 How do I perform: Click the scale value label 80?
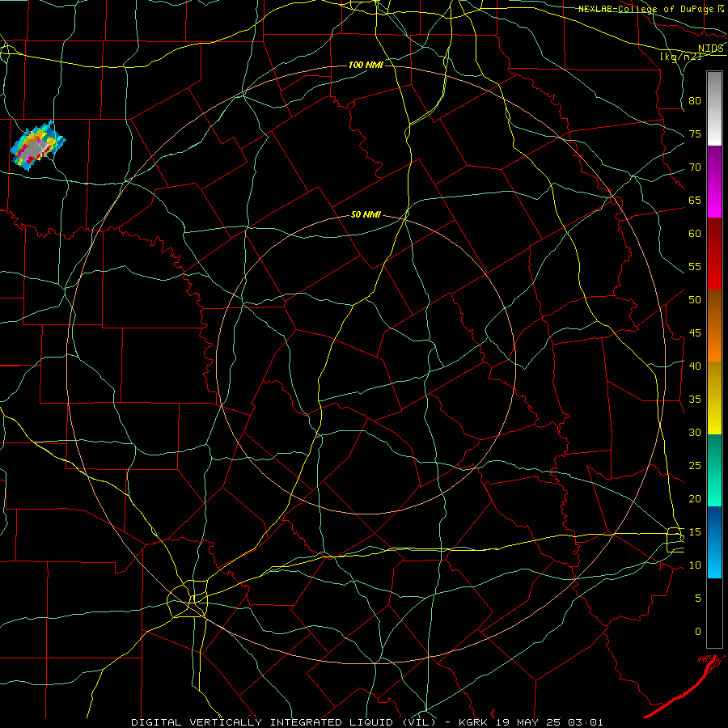coord(695,101)
